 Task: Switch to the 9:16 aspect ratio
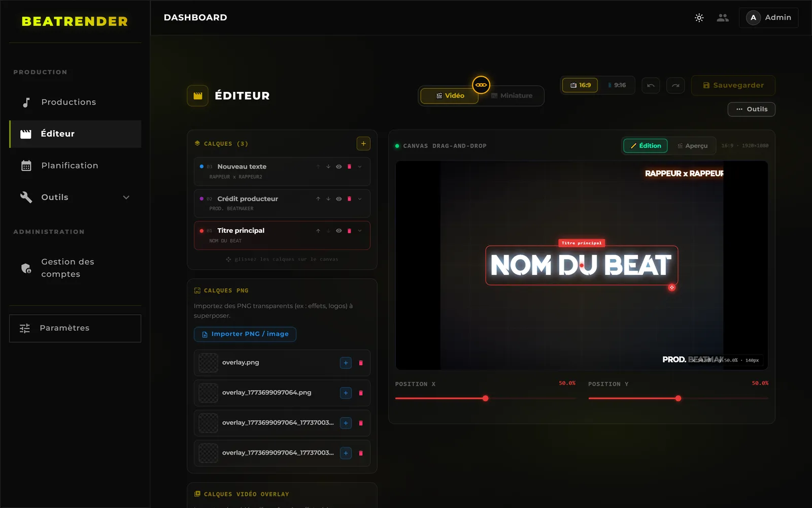click(617, 85)
